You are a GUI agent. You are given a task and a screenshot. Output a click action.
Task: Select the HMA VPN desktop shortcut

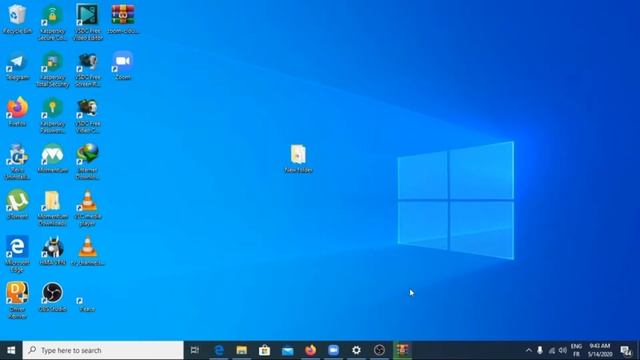(52, 251)
